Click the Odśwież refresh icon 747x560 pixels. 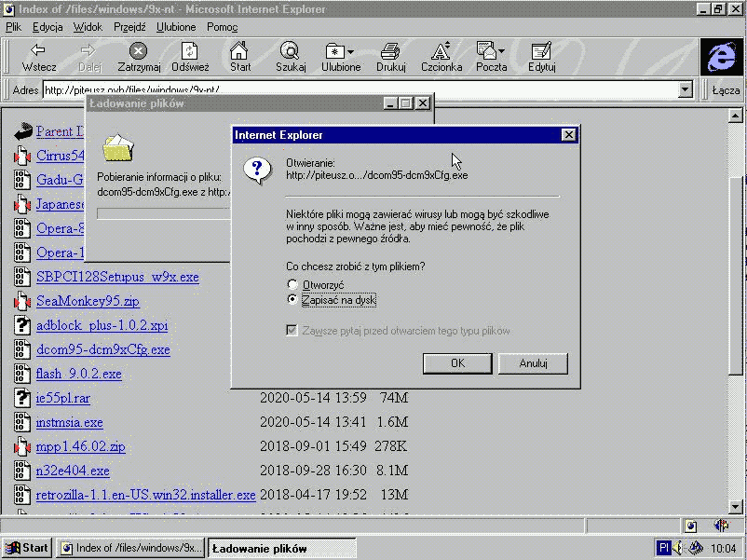tap(190, 50)
